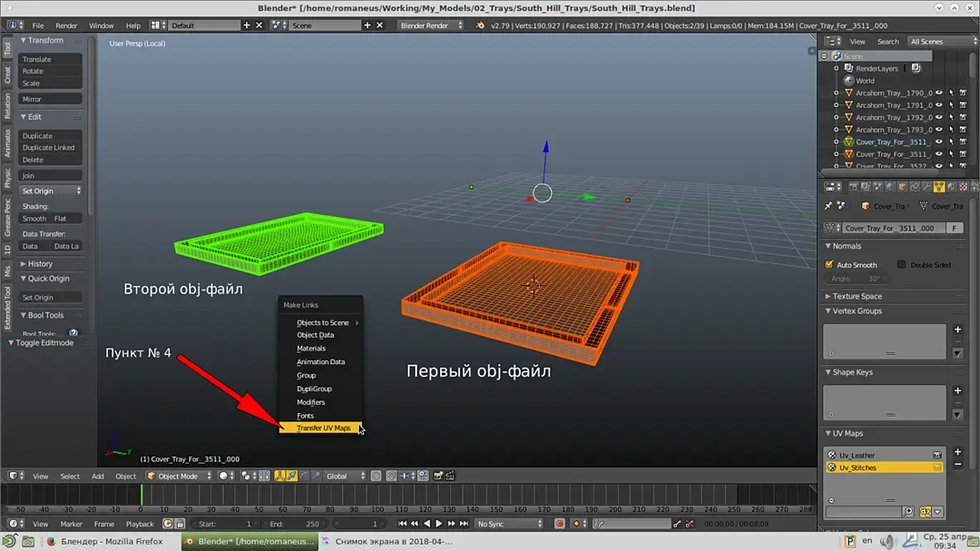Toggle the 3D manipulator widget button
The width and height of the screenshot is (980, 551).
pos(279,476)
